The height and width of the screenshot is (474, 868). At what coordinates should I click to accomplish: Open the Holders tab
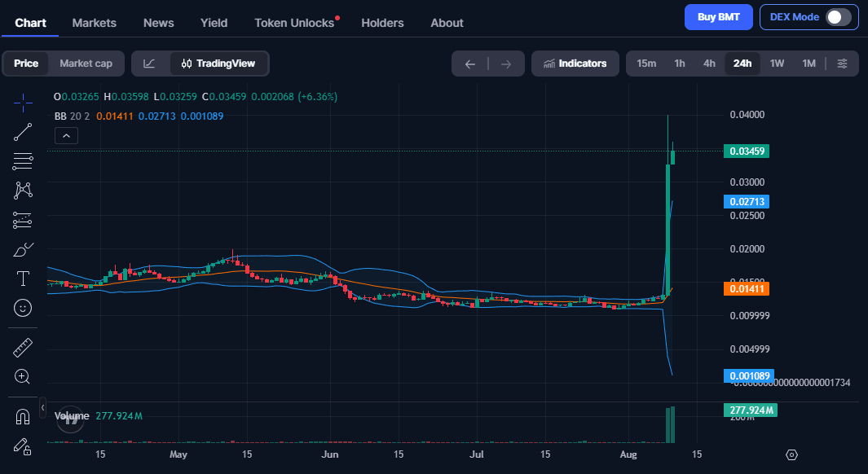point(382,23)
